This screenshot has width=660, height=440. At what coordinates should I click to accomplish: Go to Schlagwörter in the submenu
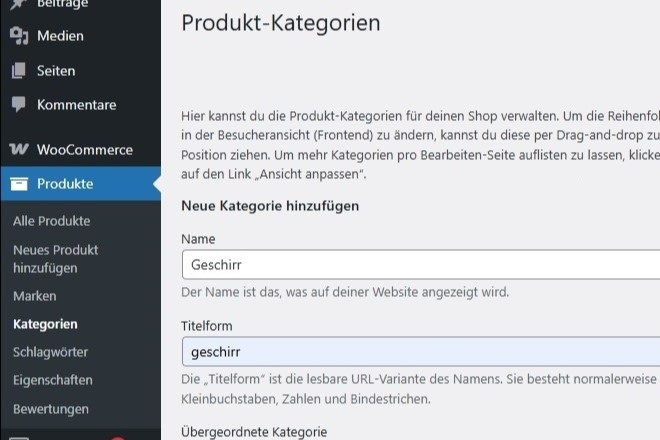point(50,352)
